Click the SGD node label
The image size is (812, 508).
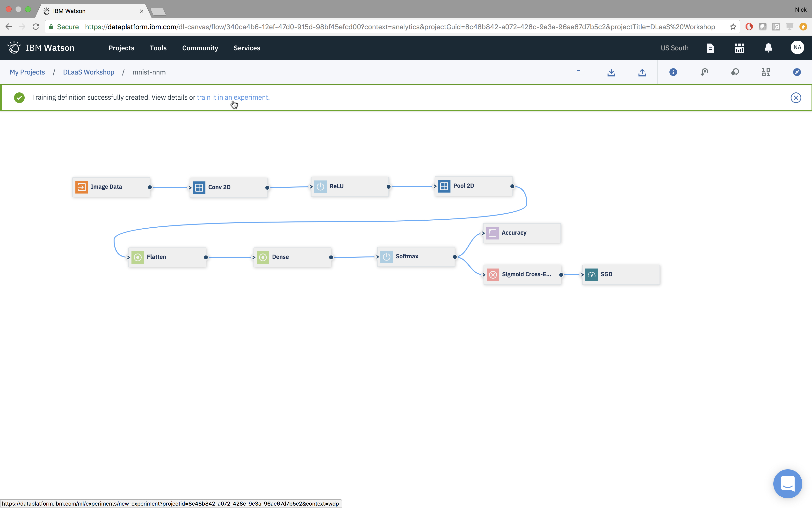606,275
